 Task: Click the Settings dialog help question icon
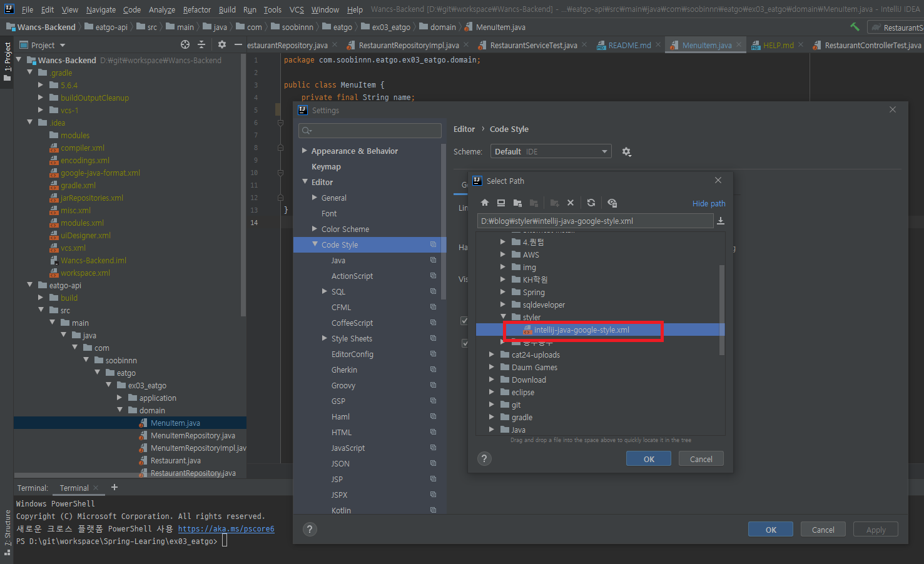310,529
